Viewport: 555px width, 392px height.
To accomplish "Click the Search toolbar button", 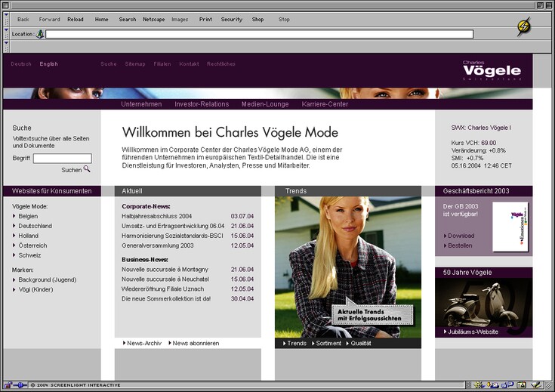I will point(128,20).
